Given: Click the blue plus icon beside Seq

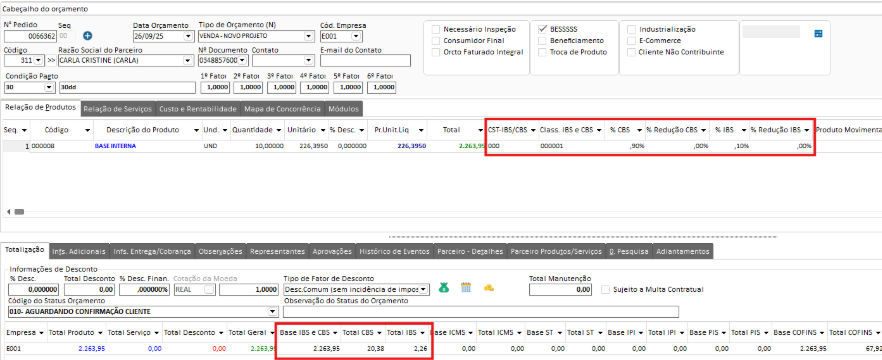Looking at the screenshot, I should click(x=87, y=36).
